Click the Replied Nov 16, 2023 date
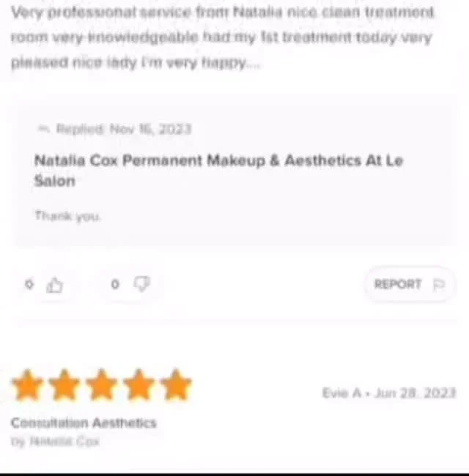 pyautogui.click(x=124, y=129)
